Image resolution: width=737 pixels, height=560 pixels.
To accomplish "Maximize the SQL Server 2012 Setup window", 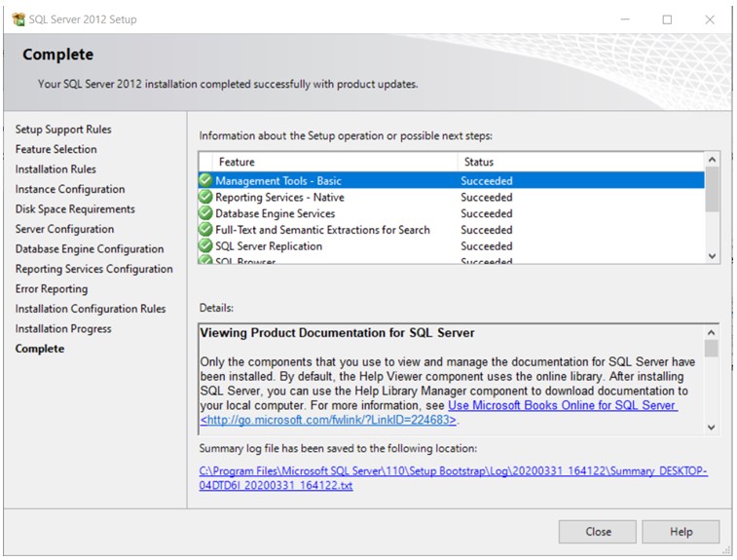I will 667,19.
